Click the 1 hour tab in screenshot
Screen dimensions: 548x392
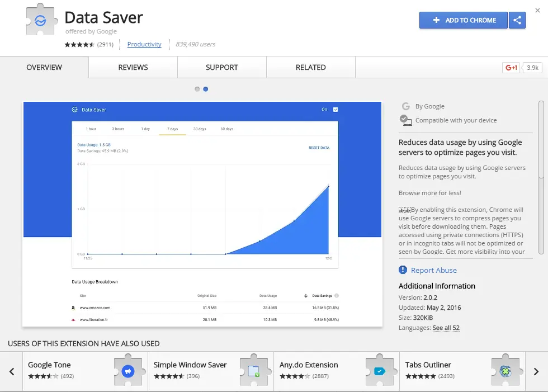tap(91, 129)
